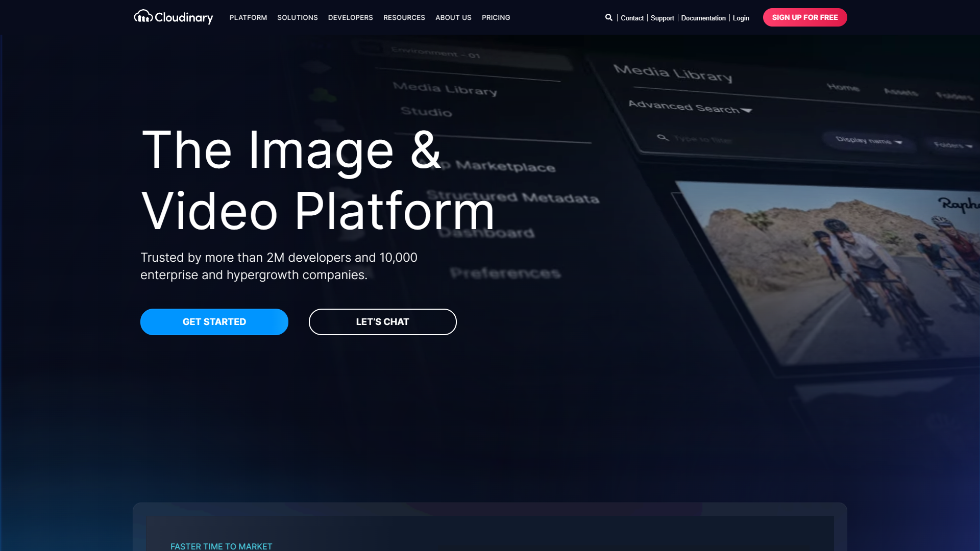Image resolution: width=980 pixels, height=551 pixels.
Task: Open the Login page
Action: click(x=741, y=18)
